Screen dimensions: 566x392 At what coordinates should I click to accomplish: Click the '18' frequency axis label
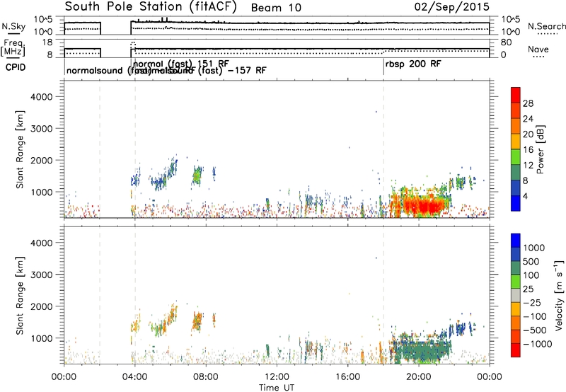point(47,42)
